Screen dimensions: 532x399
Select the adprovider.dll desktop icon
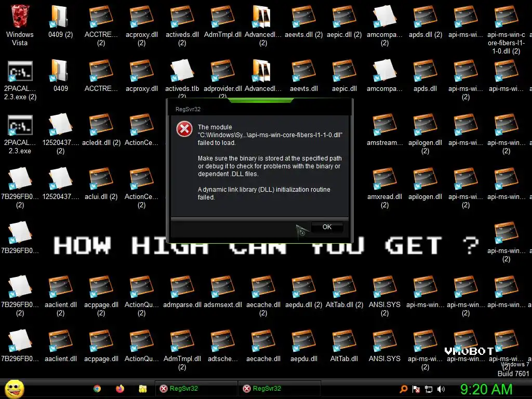[222, 79]
